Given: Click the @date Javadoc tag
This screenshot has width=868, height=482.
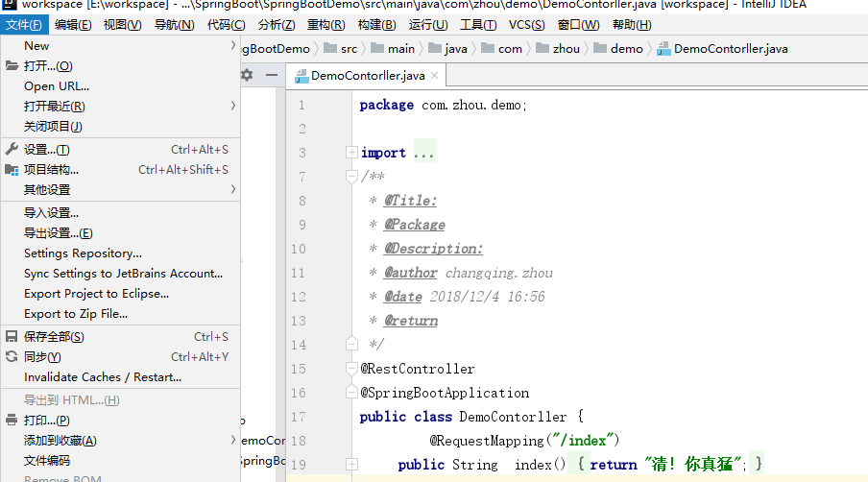Looking at the screenshot, I should coord(403,297).
